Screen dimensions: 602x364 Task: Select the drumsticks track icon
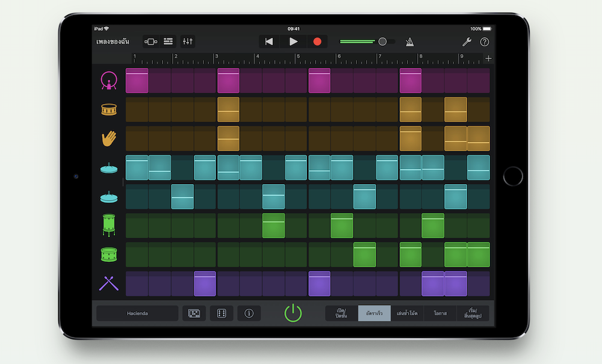[108, 283]
